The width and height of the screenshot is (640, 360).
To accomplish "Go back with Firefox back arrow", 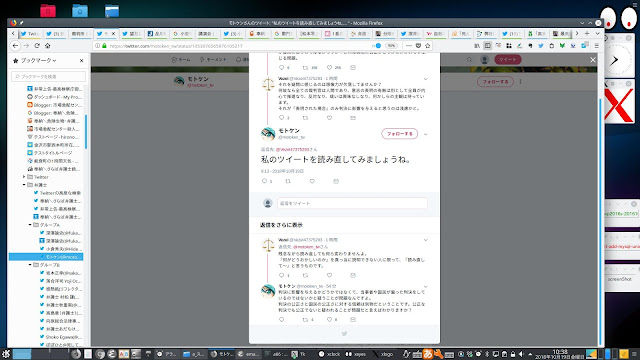I will pyautogui.click(x=16, y=46).
